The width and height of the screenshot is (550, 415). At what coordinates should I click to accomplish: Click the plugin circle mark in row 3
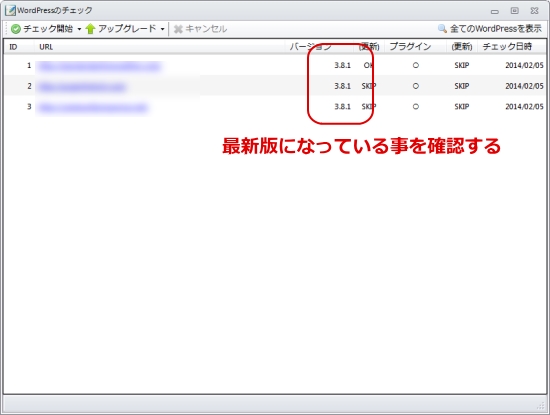point(416,107)
